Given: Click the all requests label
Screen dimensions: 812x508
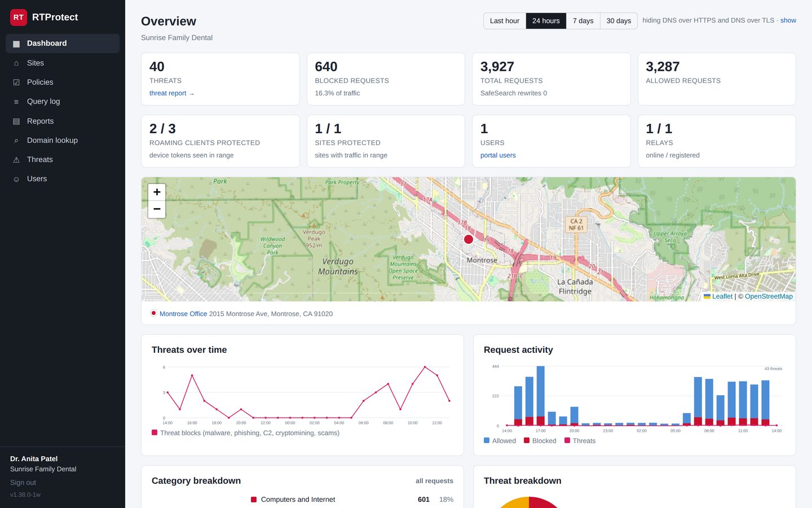Looking at the screenshot, I should coord(434,481).
